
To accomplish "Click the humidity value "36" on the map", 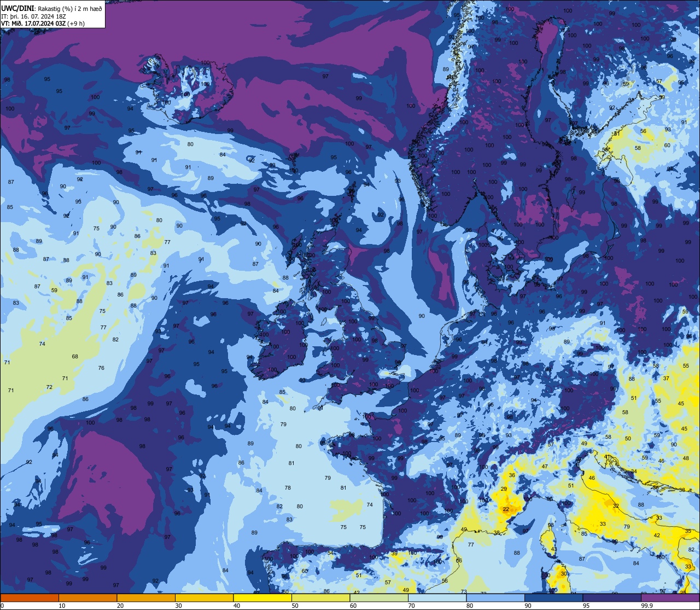I will click(512, 475).
